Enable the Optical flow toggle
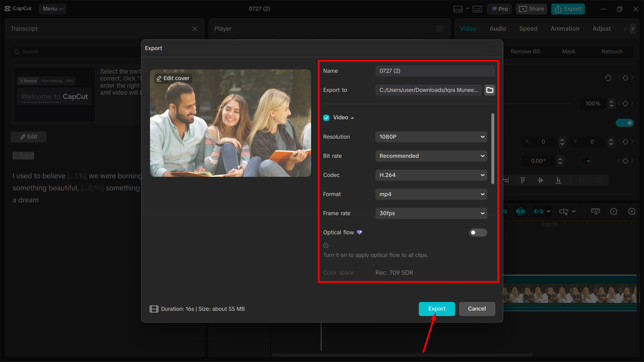Viewport: 644px width, 362px height. [478, 232]
